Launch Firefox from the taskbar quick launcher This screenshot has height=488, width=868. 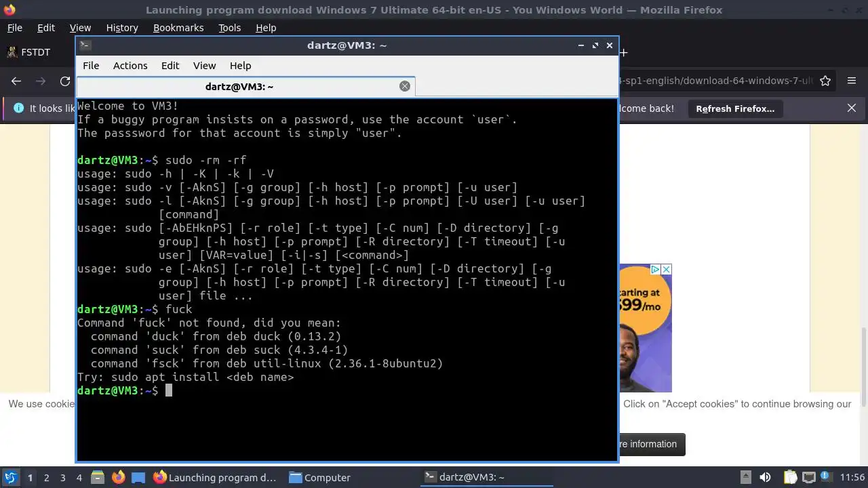pyautogui.click(x=118, y=477)
